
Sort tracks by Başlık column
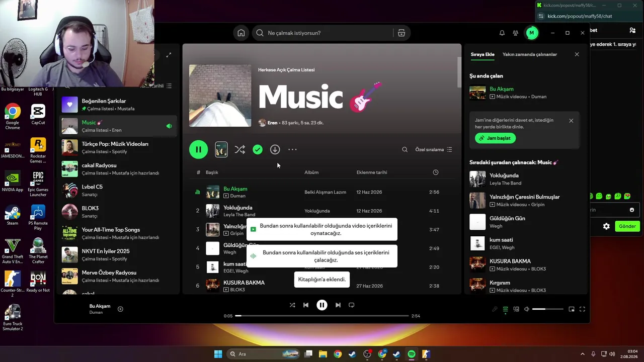[212, 172]
